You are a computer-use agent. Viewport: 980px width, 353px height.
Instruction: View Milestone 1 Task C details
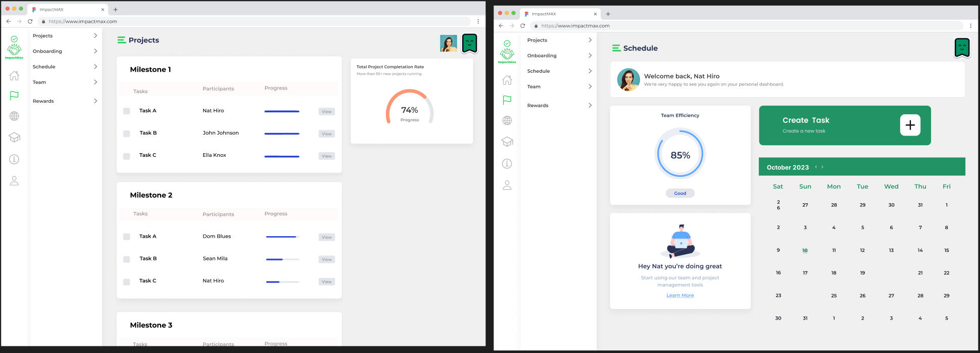click(327, 156)
